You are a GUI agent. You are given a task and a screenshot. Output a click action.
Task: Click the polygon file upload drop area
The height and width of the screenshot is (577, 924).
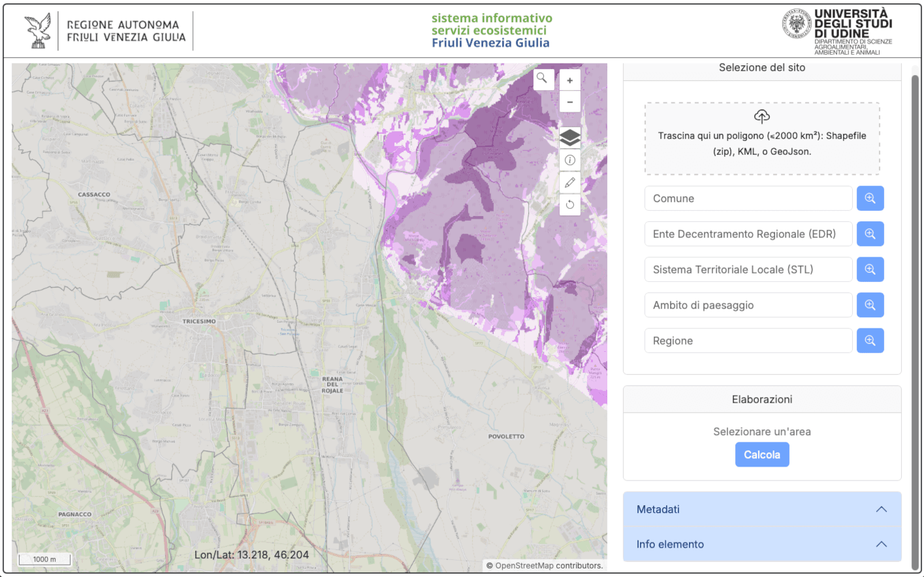(762, 138)
